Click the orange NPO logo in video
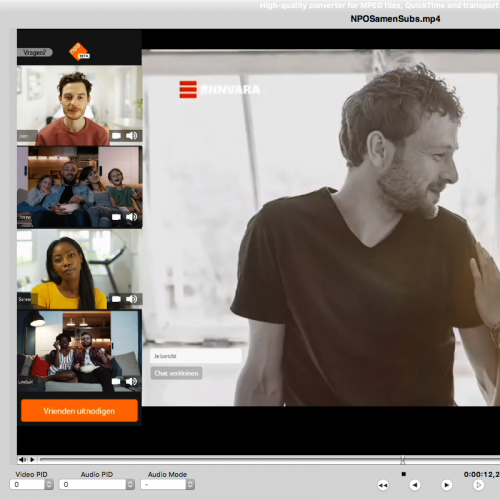The height and width of the screenshot is (500, 500). click(79, 52)
